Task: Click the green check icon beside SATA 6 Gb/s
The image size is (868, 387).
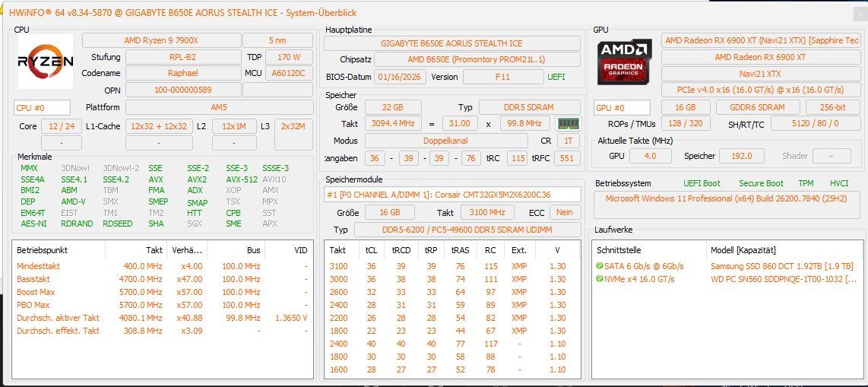Action: click(x=600, y=266)
